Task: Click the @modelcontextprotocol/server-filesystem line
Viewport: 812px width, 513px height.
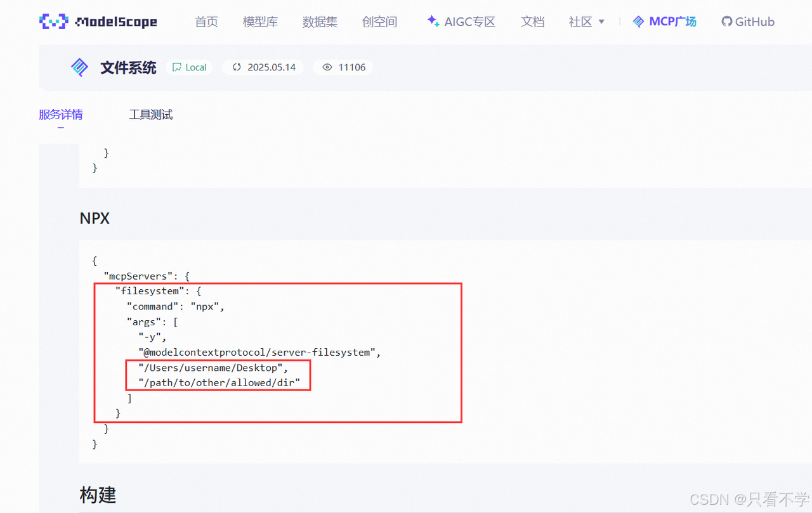Action: click(259, 352)
